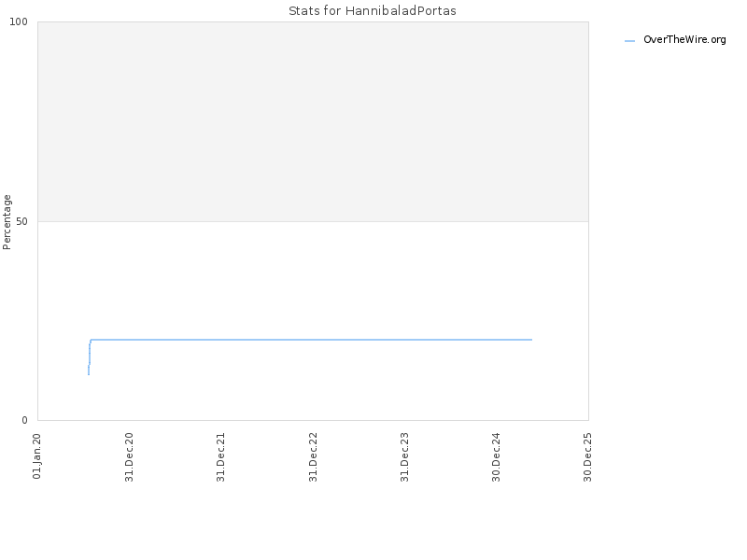Click the blue legend line swatch
The image size is (747, 560).
click(x=629, y=41)
